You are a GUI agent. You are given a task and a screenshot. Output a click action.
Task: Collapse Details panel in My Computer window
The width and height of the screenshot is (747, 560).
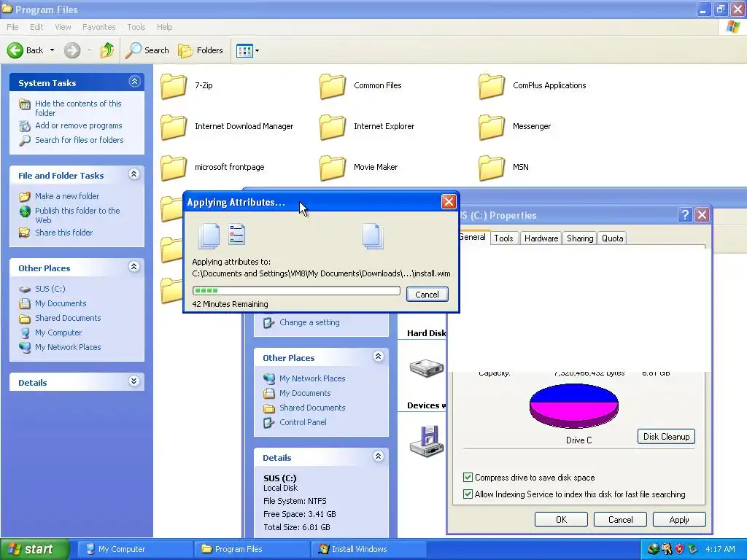(x=379, y=456)
